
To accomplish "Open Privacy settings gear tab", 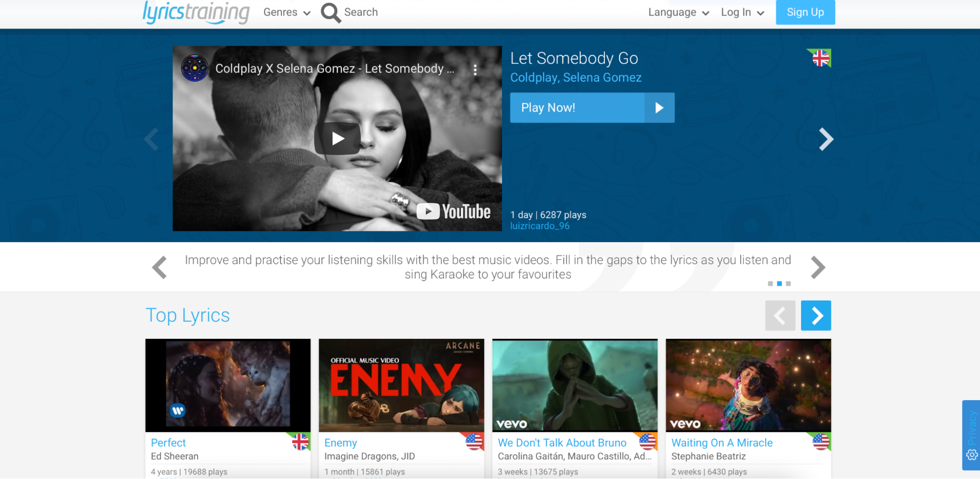I will coord(971,454).
